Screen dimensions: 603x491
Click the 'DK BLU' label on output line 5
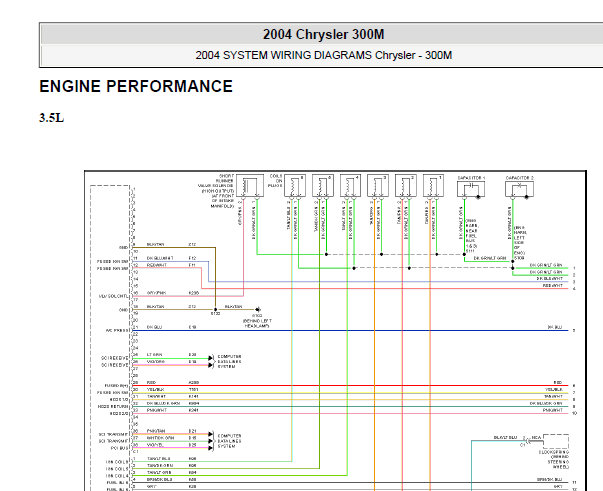(555, 327)
